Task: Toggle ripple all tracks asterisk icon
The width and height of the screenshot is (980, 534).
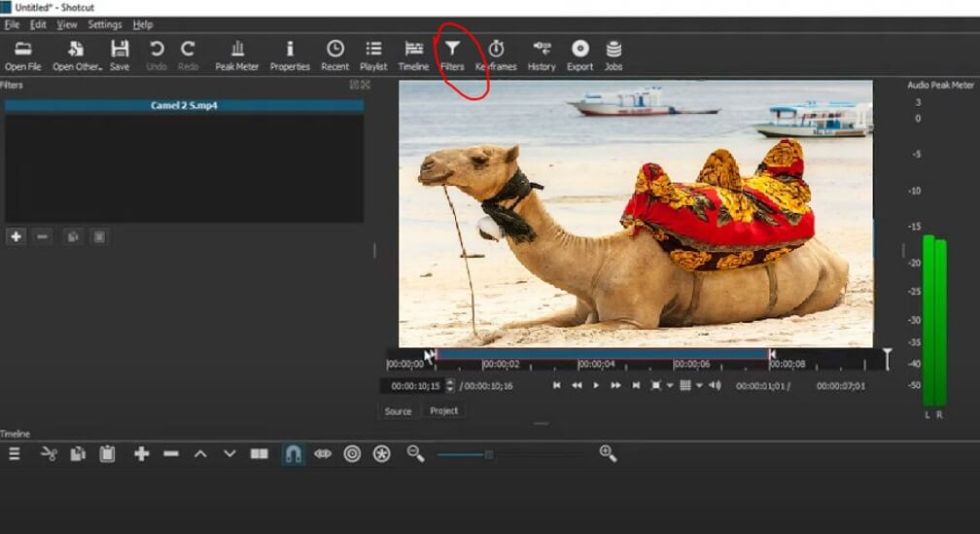Action: tap(382, 454)
